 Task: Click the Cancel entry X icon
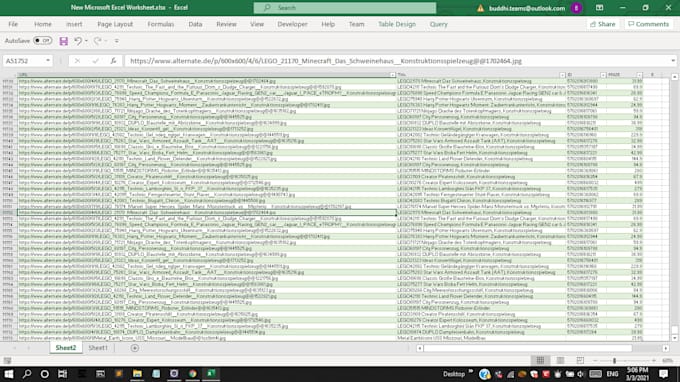pos(77,61)
